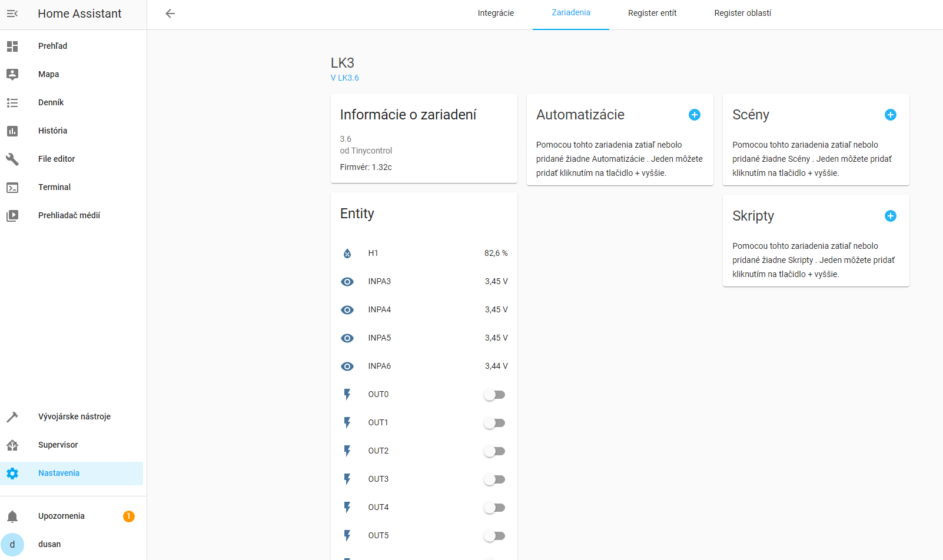Click the H1 humidity water drop icon
This screenshot has width=943, height=560.
pos(347,254)
